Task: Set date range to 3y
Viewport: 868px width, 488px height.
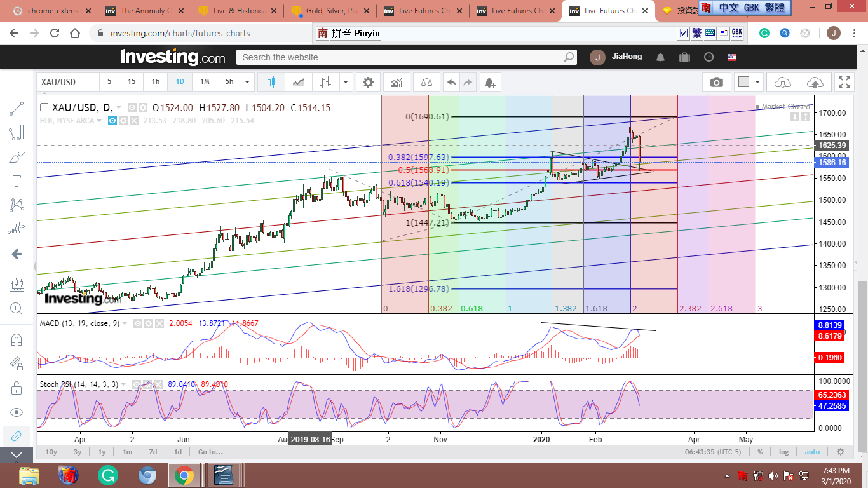Action: (x=77, y=452)
